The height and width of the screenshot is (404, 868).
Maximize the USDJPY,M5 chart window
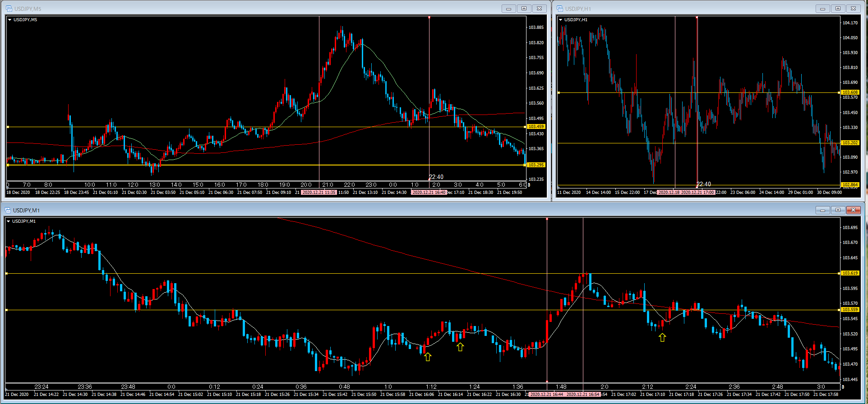click(524, 9)
